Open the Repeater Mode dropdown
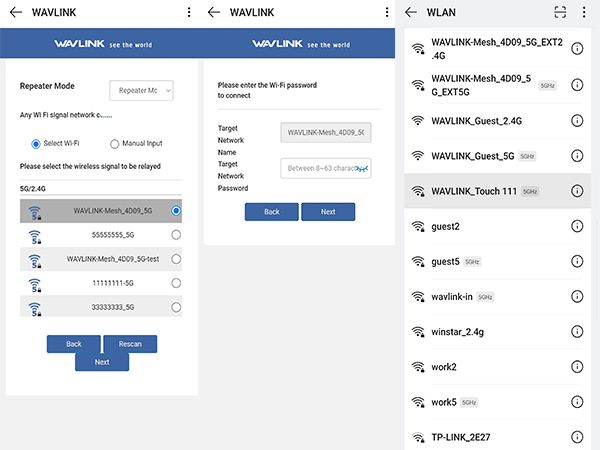 coord(141,91)
